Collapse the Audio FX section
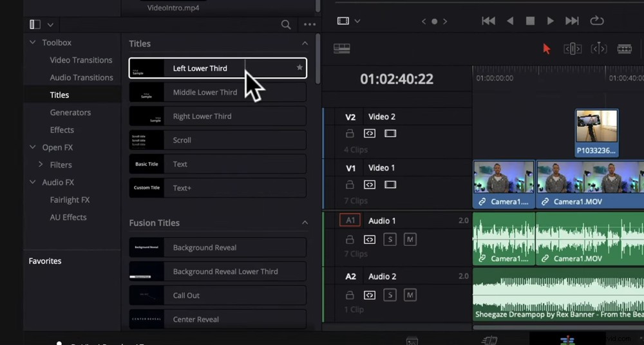Viewport: 644px width, 345px height. pos(32,182)
